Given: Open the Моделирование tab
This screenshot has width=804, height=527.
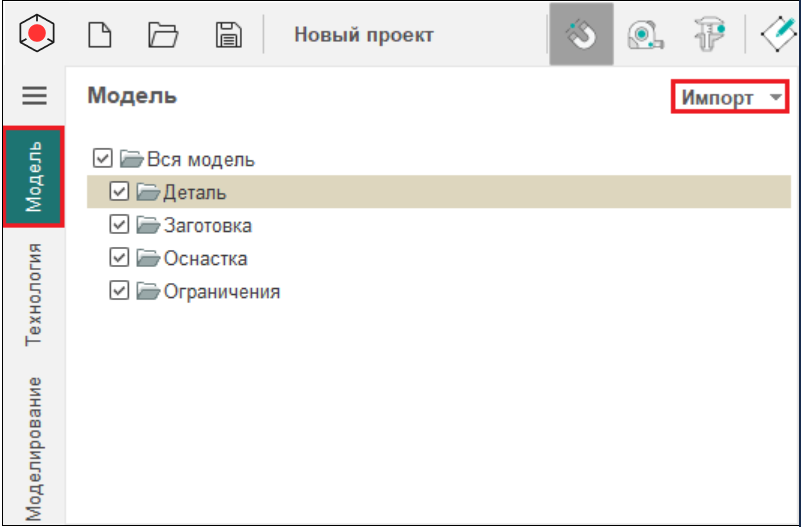Looking at the screenshot, I should coord(35,447).
